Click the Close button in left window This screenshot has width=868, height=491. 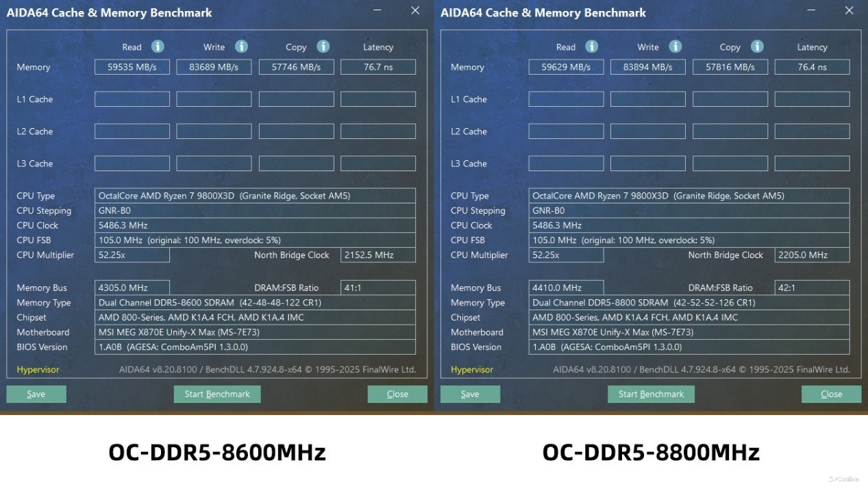[397, 394]
